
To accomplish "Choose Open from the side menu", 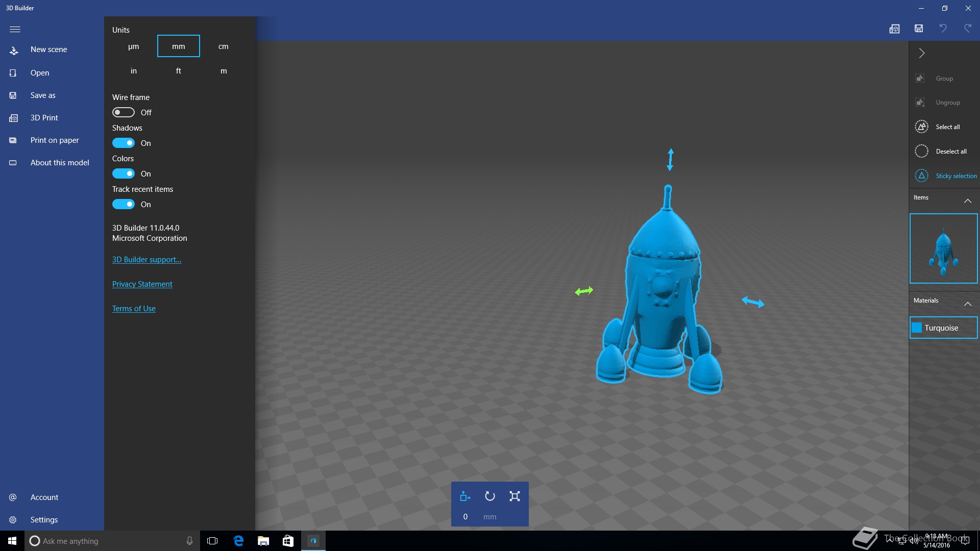I will [x=52, y=73].
